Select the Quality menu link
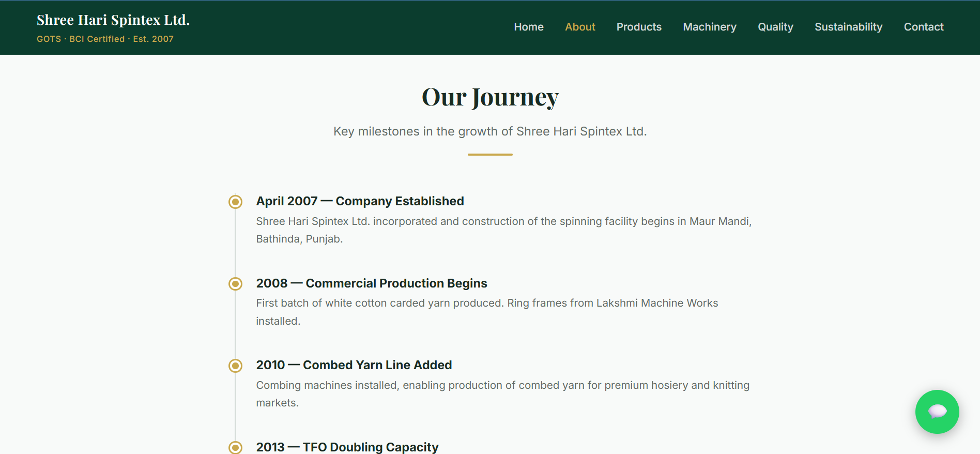The image size is (980, 454). coord(775,27)
